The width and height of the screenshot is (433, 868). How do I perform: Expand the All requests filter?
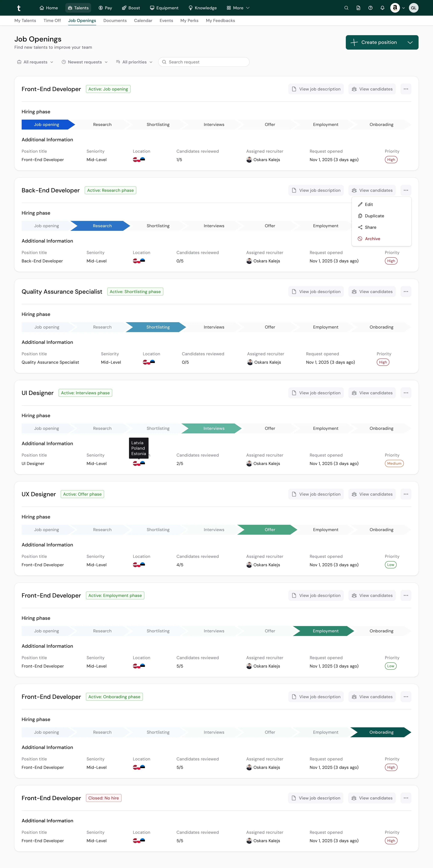point(35,62)
